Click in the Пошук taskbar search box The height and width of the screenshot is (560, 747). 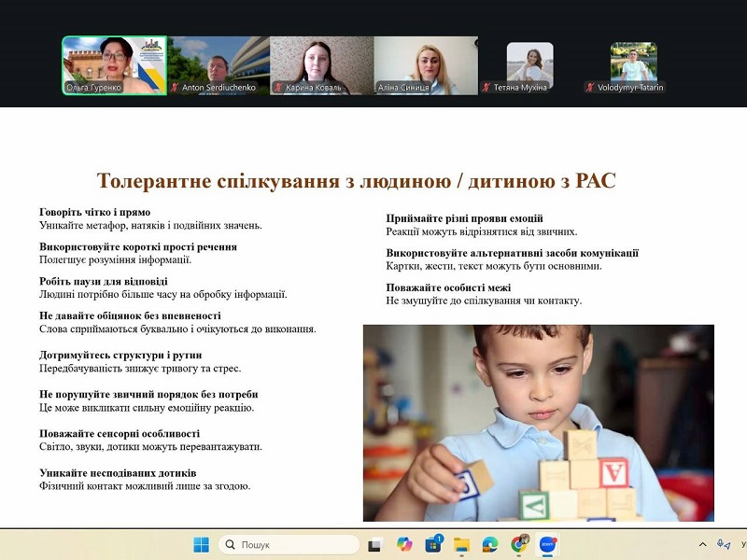[289, 544]
